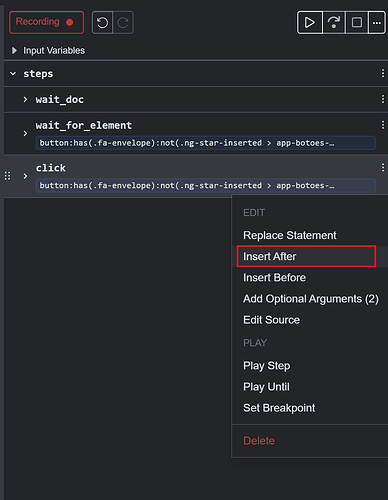This screenshot has height=500, width=388.
Task: Choose Insert After menu item
Action: click(306, 256)
